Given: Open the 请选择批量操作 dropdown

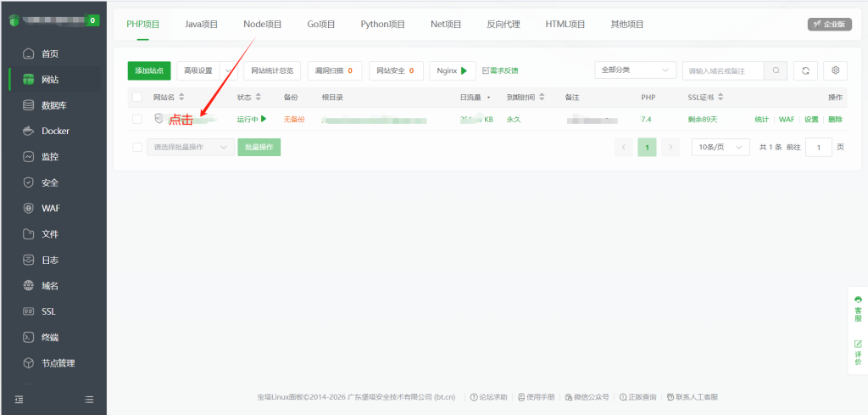Looking at the screenshot, I should point(191,147).
